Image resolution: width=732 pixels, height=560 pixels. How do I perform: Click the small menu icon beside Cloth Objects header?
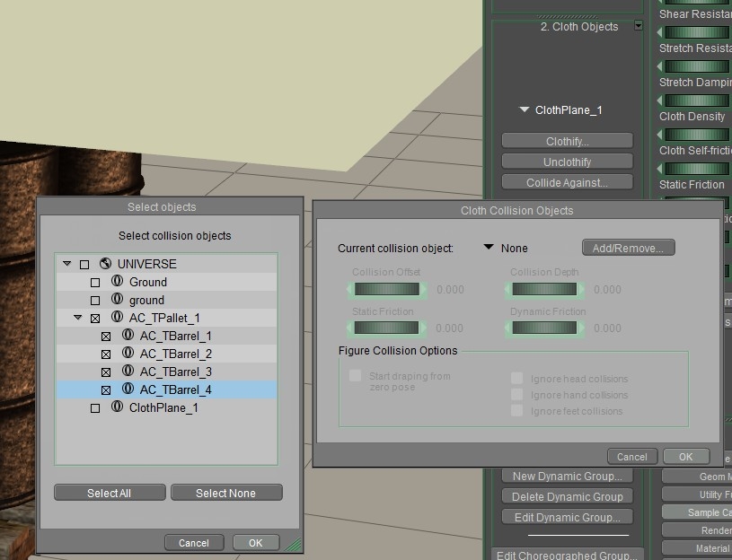point(639,26)
